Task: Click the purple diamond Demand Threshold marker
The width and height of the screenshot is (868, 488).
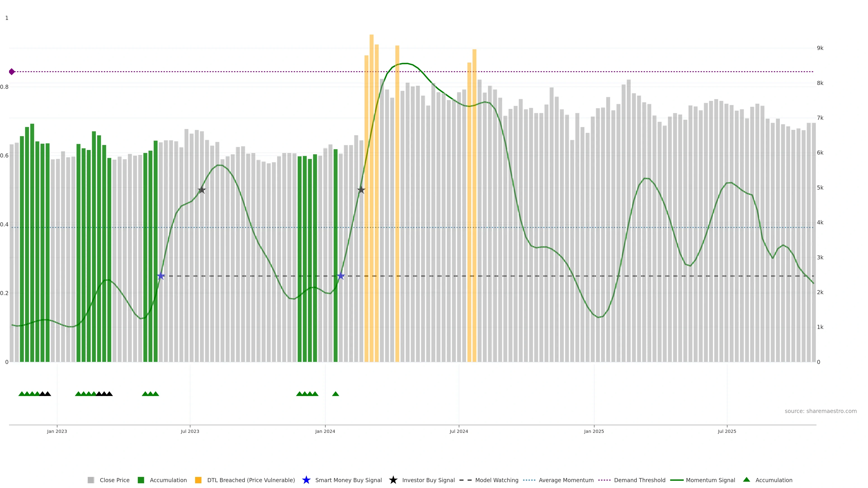Action: (x=12, y=72)
